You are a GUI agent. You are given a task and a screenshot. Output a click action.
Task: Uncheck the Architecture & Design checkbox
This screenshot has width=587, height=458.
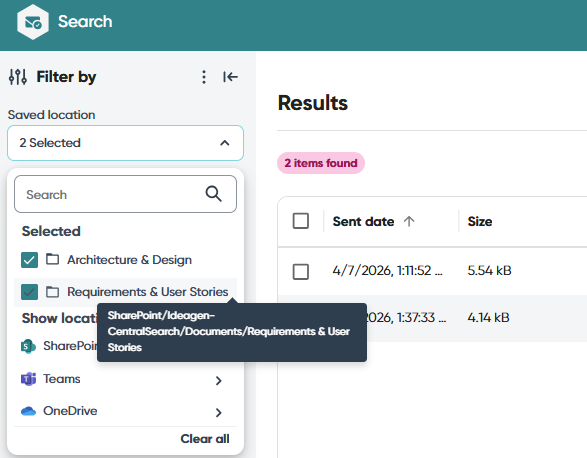[30, 260]
